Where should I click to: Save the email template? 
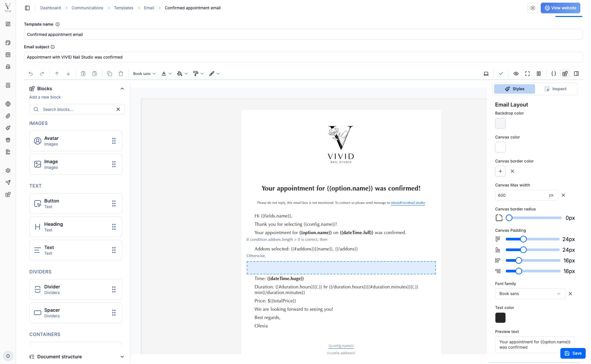[573, 353]
